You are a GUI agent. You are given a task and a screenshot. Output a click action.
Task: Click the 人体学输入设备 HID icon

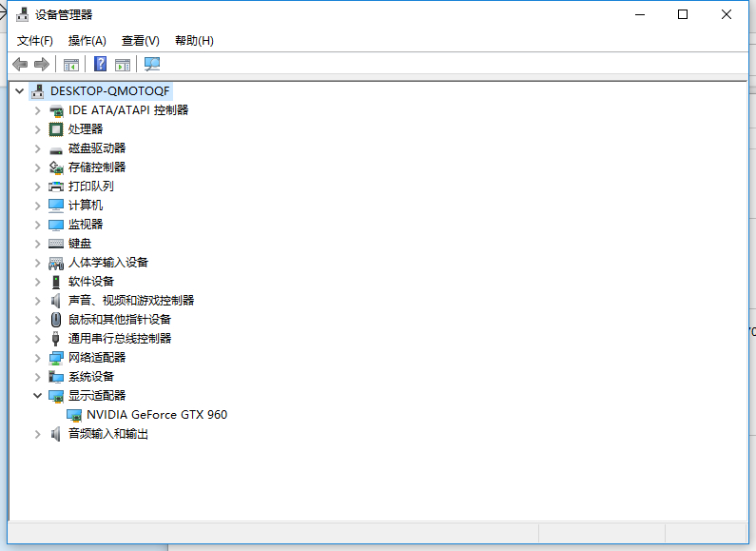pyautogui.click(x=56, y=263)
